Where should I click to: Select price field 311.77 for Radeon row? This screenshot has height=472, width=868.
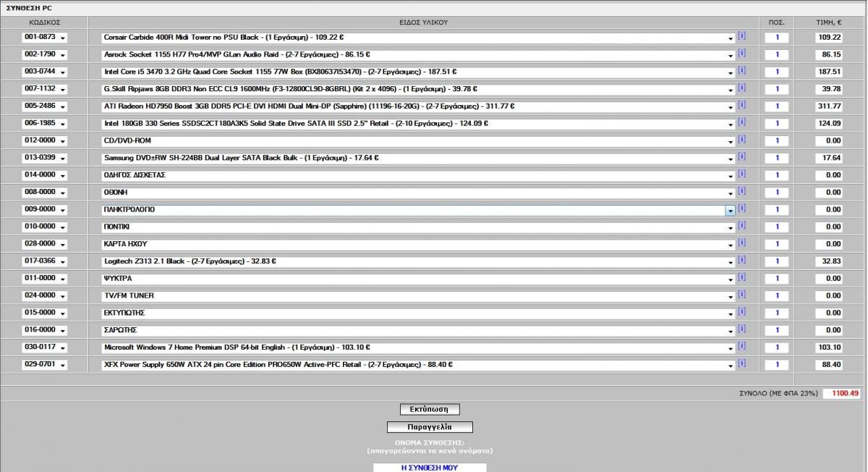tap(829, 106)
